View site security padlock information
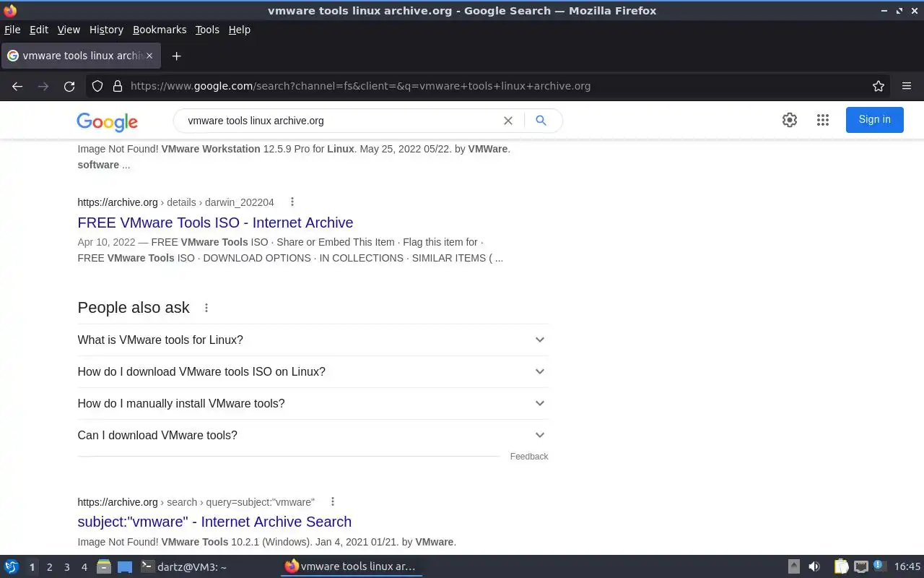The image size is (924, 578). [x=118, y=86]
